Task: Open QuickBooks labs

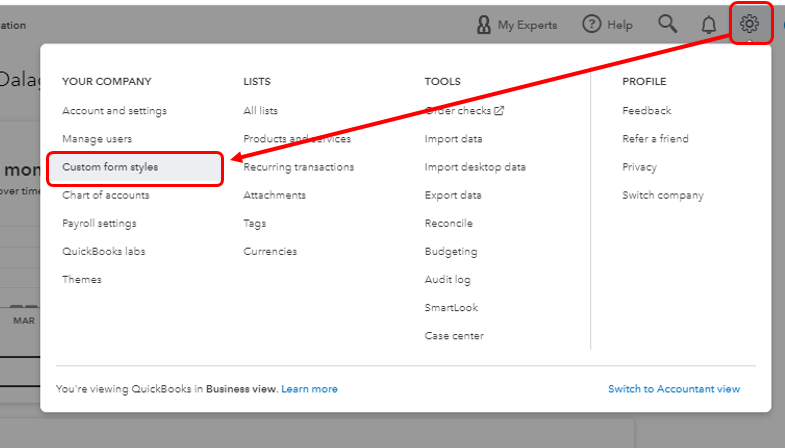Action: pyautogui.click(x=103, y=251)
